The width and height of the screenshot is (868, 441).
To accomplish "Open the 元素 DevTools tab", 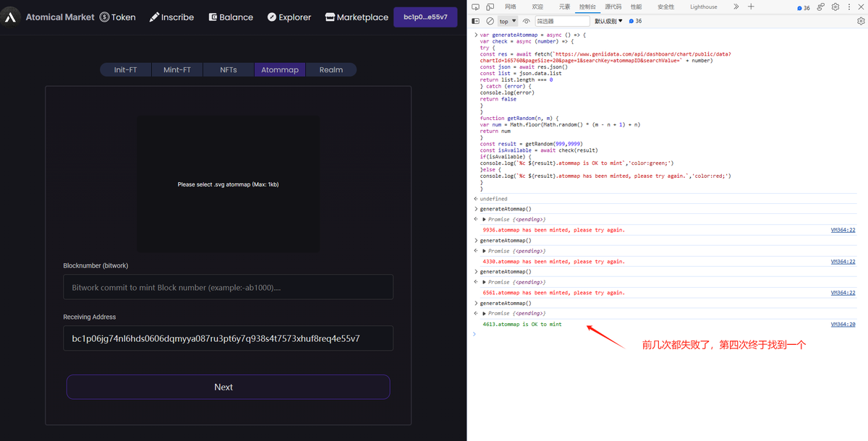I will [564, 7].
